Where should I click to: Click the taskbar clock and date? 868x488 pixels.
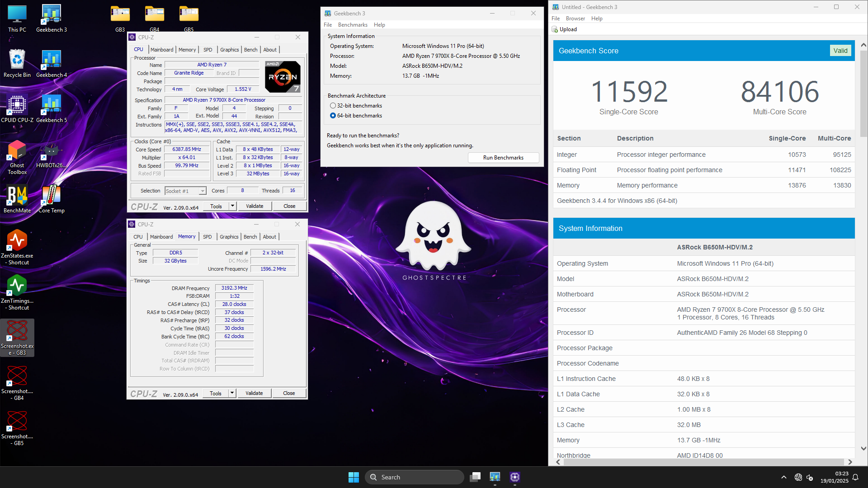tap(835, 477)
